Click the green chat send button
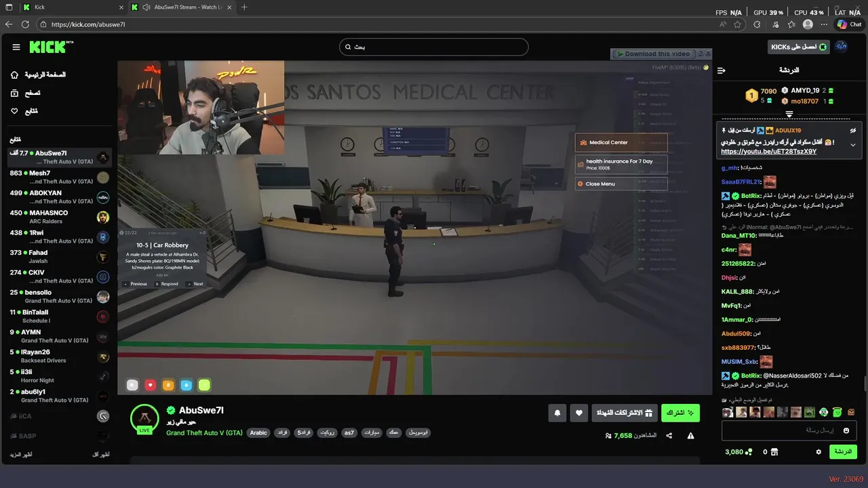Screen dimensions: 868x488 point(843,451)
